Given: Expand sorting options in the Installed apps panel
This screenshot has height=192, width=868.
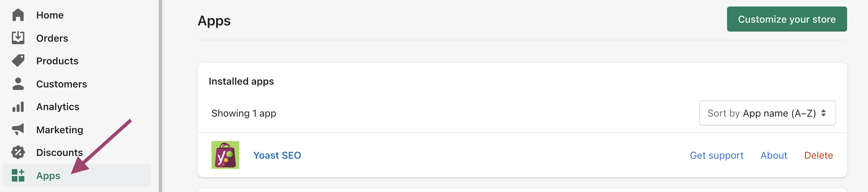Looking at the screenshot, I should click(x=767, y=113).
